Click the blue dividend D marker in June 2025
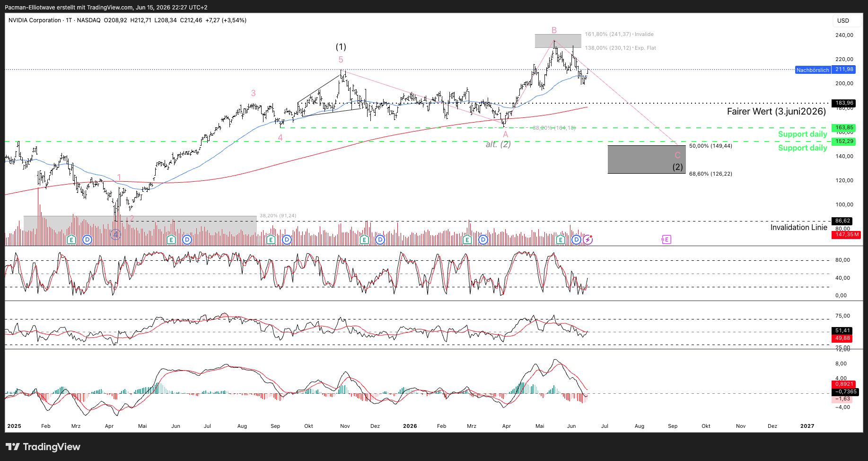 (x=187, y=240)
